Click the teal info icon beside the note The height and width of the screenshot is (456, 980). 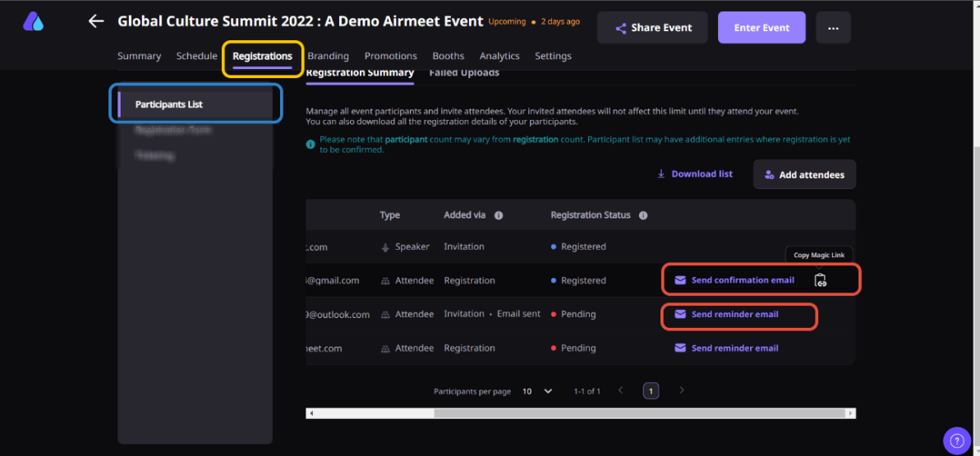point(311,145)
